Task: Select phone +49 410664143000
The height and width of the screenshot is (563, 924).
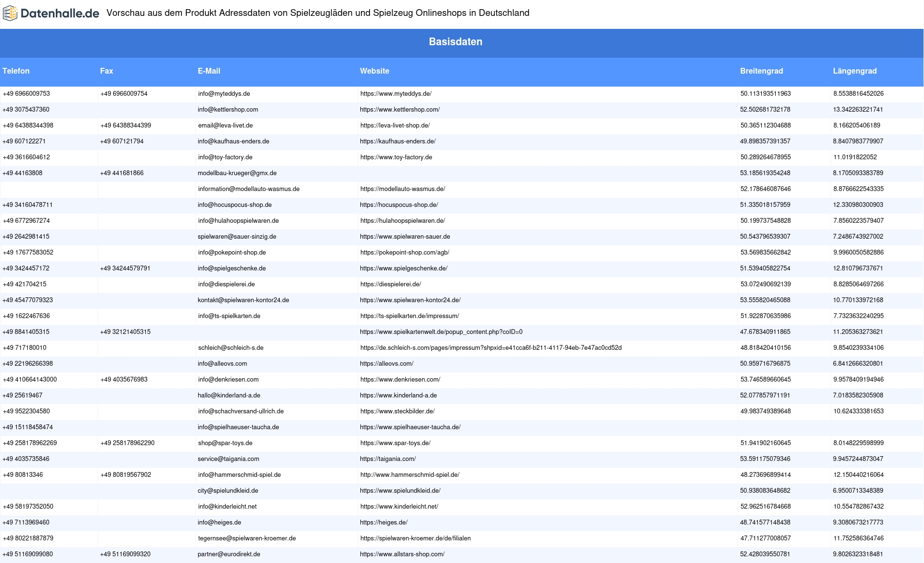Action: pyautogui.click(x=30, y=380)
